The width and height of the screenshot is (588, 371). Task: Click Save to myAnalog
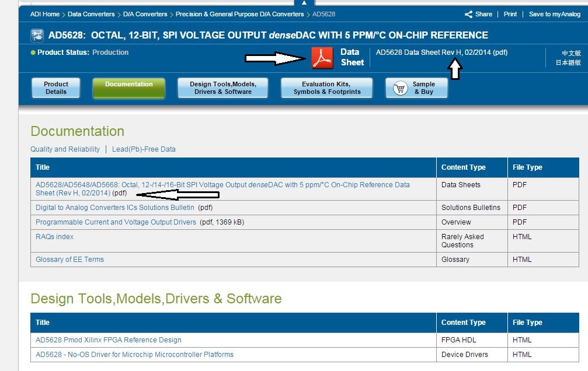point(555,14)
